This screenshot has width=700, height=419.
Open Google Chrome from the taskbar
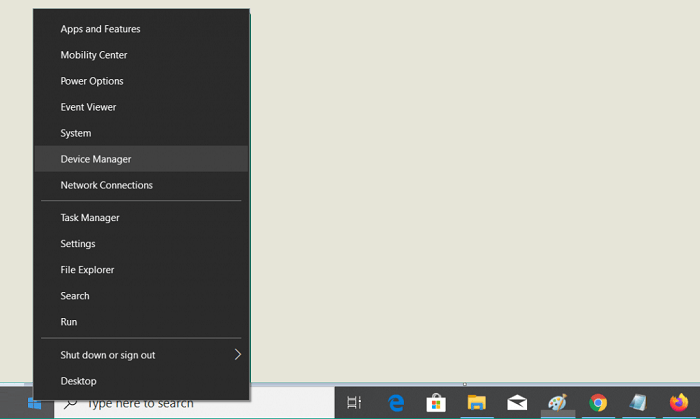598,403
